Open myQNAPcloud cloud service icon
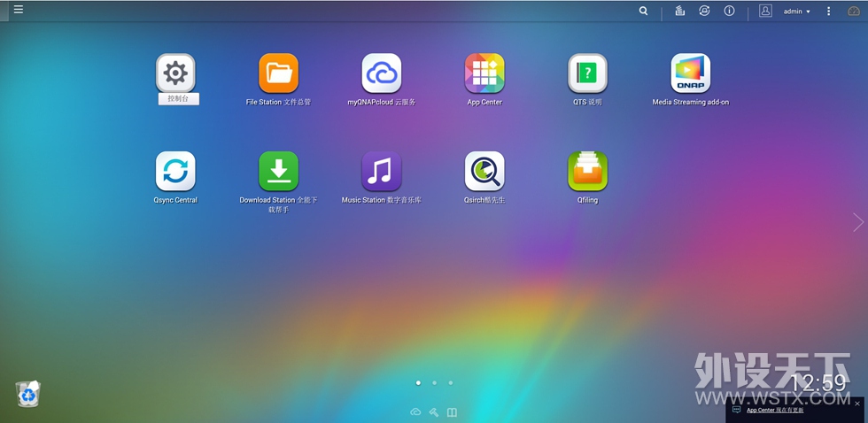 tap(382, 73)
